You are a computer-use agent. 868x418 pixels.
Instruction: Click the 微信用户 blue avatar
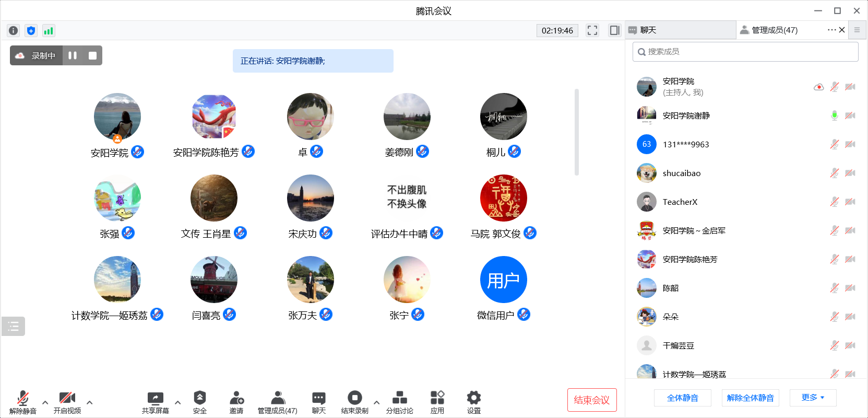click(x=504, y=280)
